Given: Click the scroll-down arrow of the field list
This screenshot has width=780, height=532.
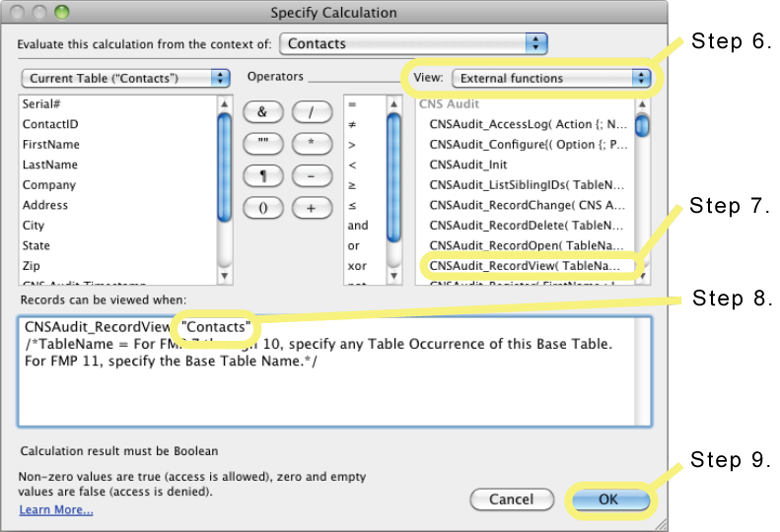Looking at the screenshot, I should (x=225, y=276).
